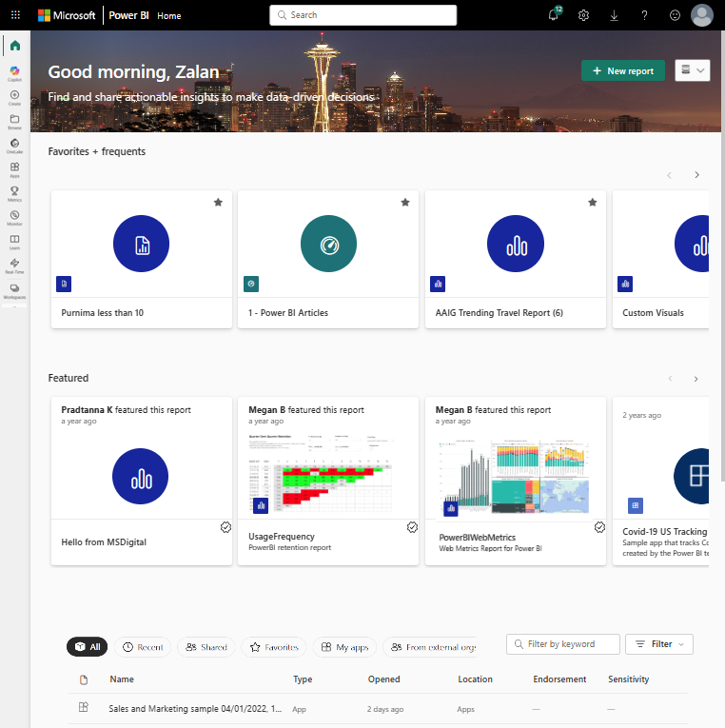
Task: Open Real-Time hub in the sidebar
Action: point(14,265)
